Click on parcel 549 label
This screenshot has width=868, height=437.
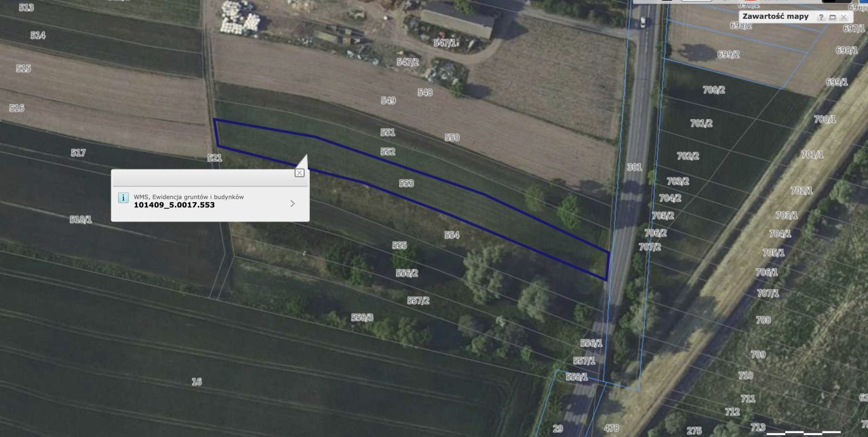pos(389,100)
